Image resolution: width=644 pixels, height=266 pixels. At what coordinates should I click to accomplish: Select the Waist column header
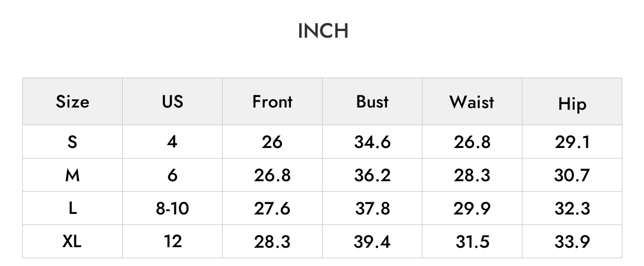coord(472,101)
